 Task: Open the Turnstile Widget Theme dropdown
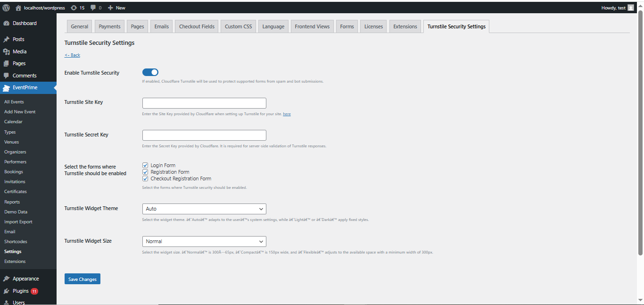click(204, 209)
